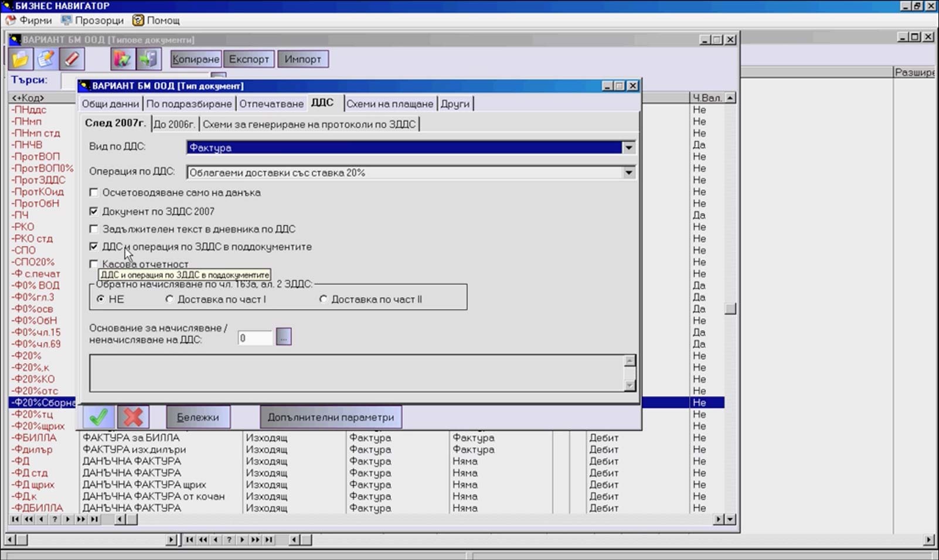
Task: Click the red eraser delete toolbar icon
Action: 72,59
